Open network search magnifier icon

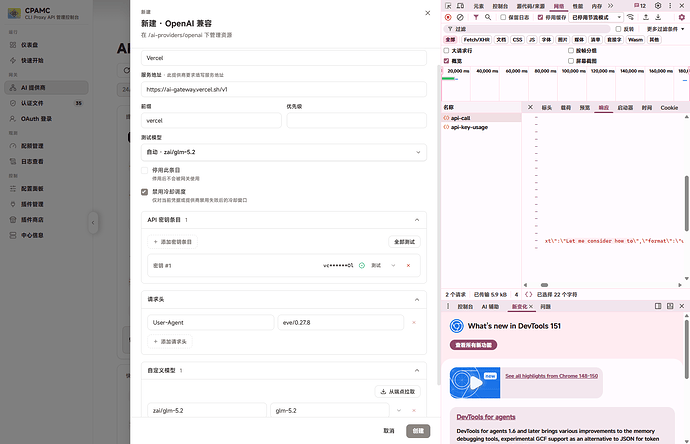pos(488,17)
